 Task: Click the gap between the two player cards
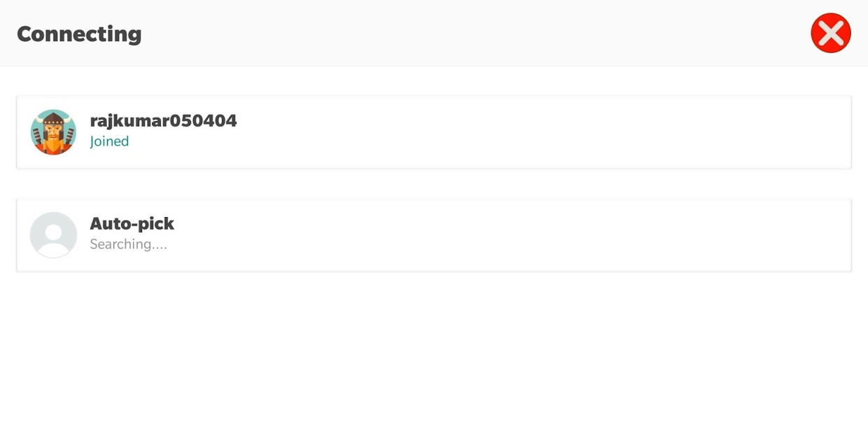[x=434, y=184]
